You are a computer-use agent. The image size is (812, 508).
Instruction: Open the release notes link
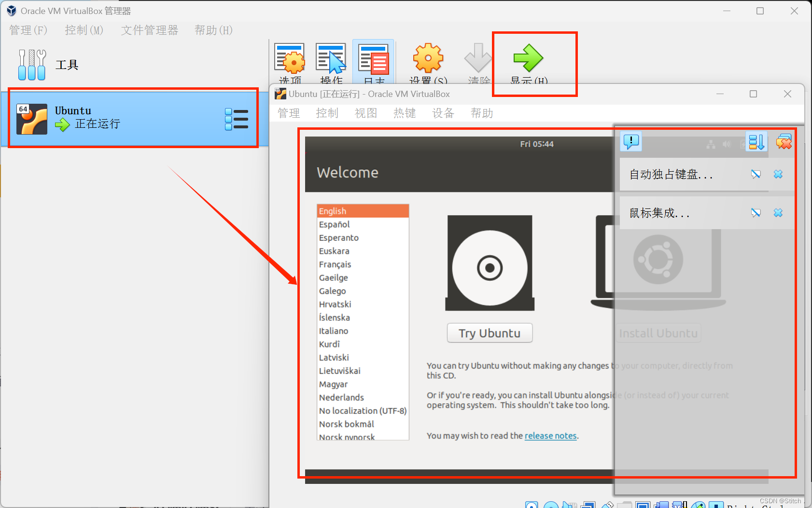550,436
